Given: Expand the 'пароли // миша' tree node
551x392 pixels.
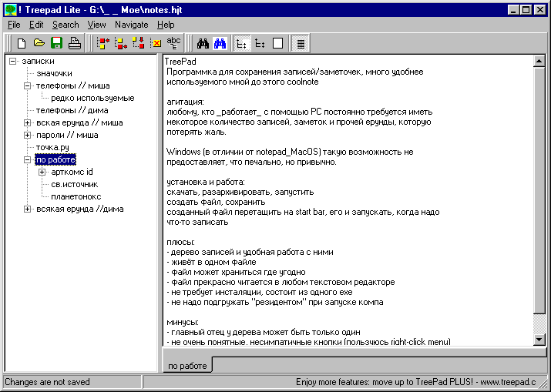Looking at the screenshot, I should [27, 135].
